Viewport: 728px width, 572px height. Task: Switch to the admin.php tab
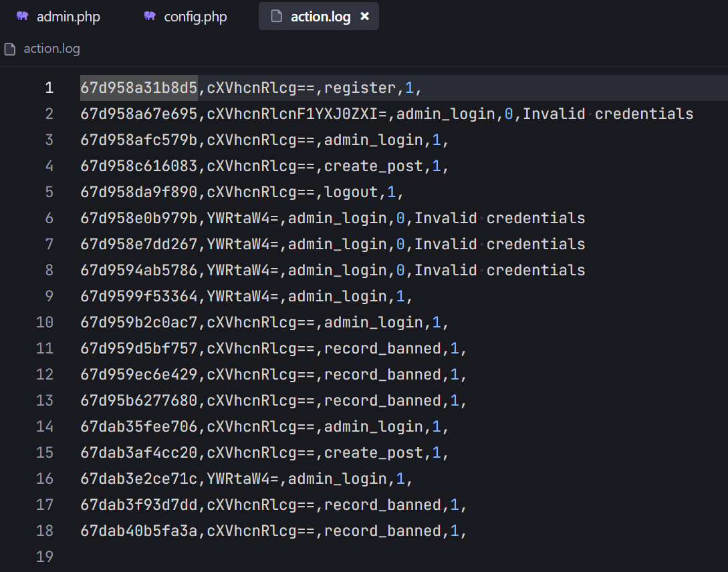(68, 17)
